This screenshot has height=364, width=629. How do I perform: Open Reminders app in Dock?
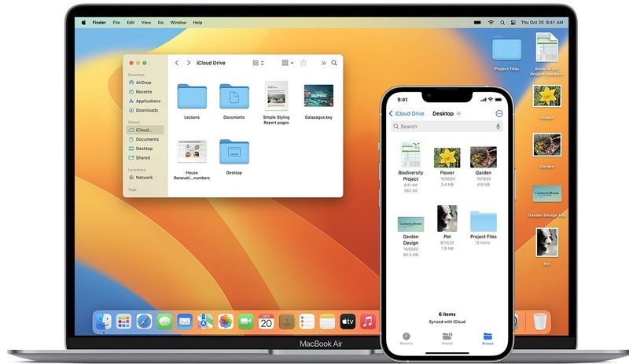[x=307, y=322]
